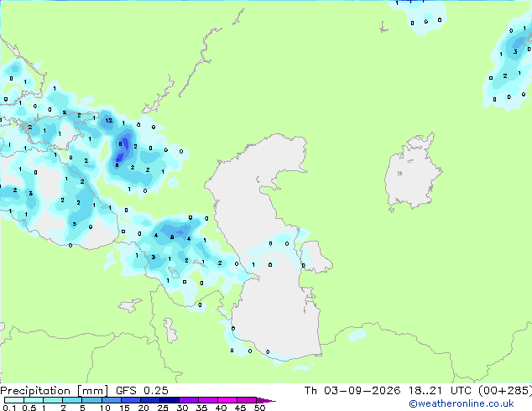This screenshot has width=532, height=411.
Task: Click the 20–25 mm legend color box
Action: click(150, 400)
